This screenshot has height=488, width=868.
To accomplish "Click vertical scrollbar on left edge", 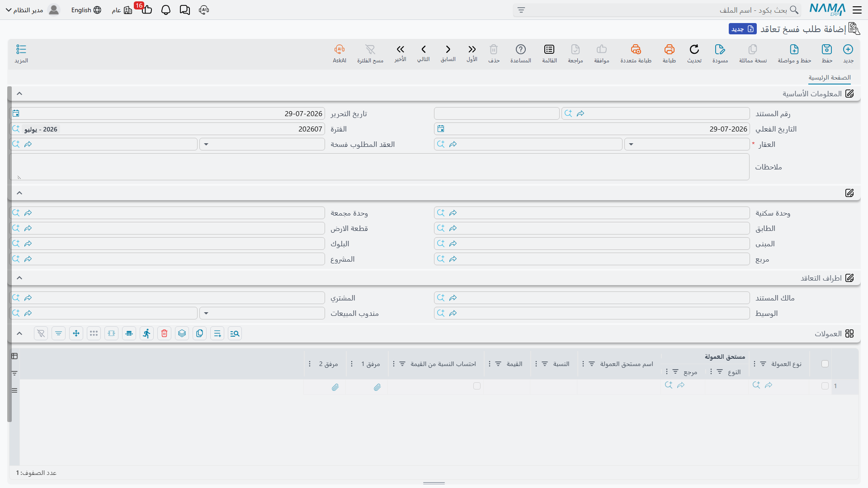I will point(9,254).
